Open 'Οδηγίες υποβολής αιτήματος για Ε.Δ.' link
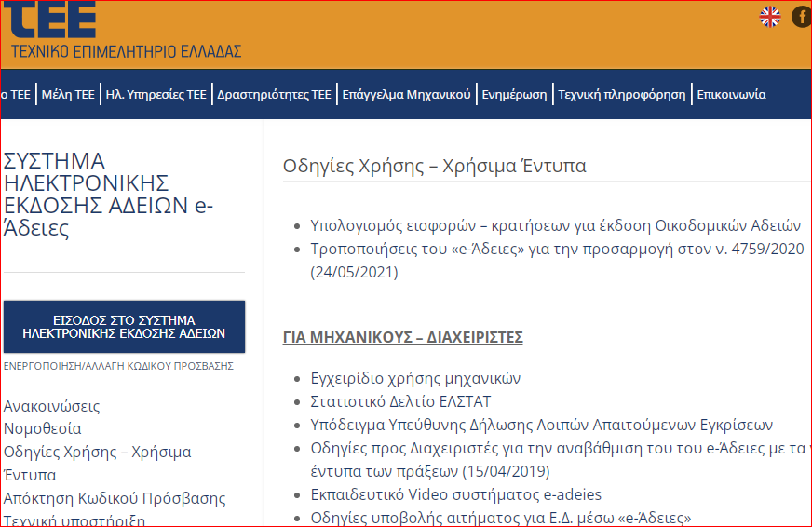812x527 pixels. pos(501,519)
